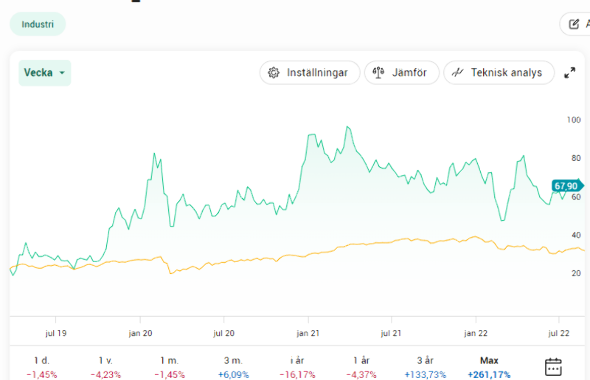Click the gear icon in Inställningar
Viewport: 590px width, 380px height.
(274, 73)
